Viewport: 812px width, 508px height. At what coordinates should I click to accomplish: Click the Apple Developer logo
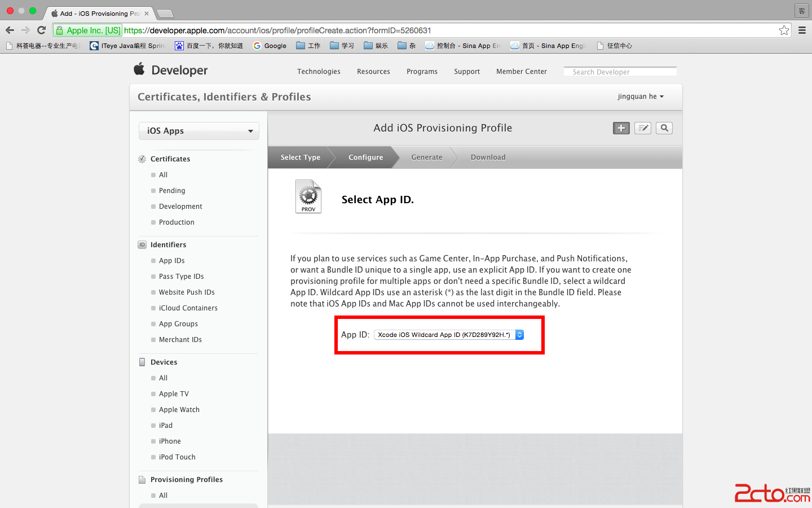(171, 70)
